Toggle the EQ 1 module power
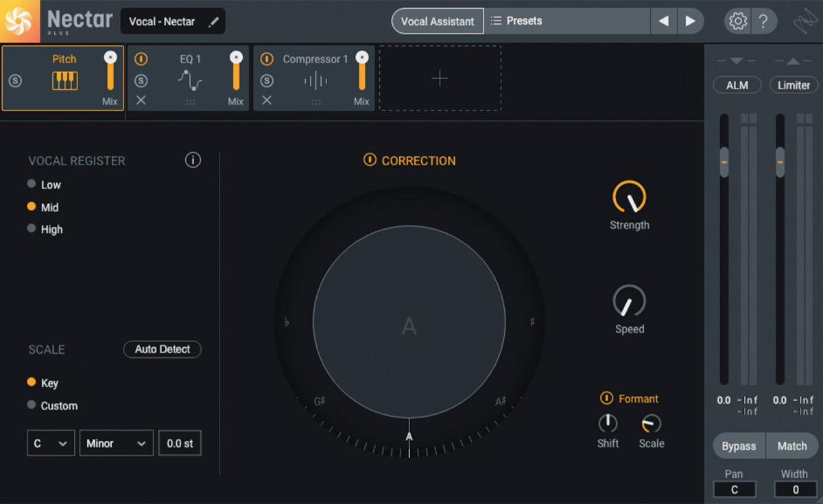823x504 pixels. [141, 59]
